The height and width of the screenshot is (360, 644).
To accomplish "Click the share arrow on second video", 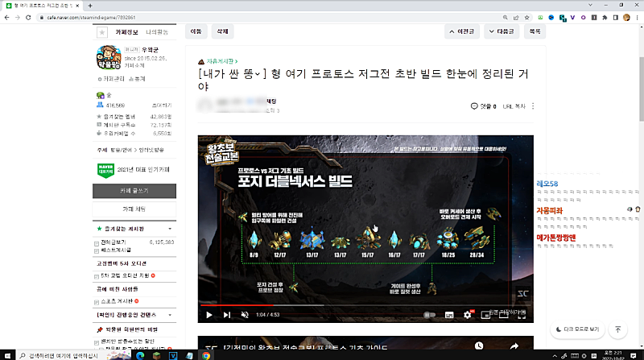I will point(514,346).
